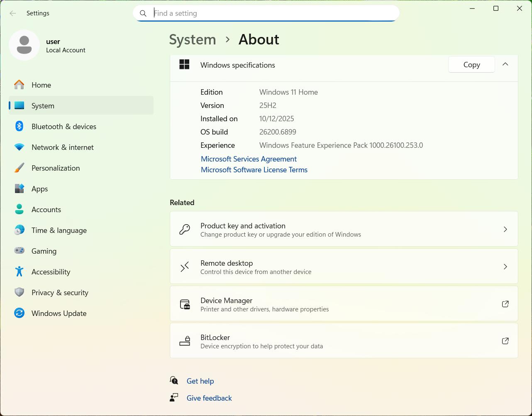532x416 pixels.
Task: Select Apps in the sidebar
Action: (x=39, y=188)
